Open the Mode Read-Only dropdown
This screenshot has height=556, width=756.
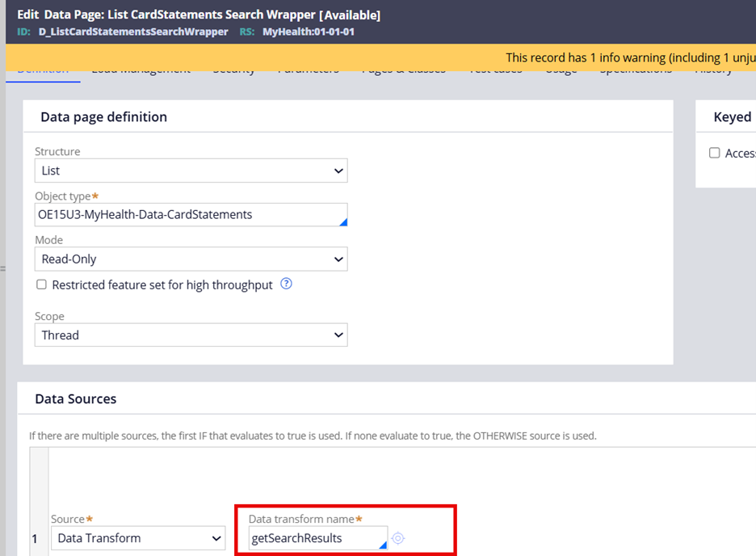pos(191,259)
